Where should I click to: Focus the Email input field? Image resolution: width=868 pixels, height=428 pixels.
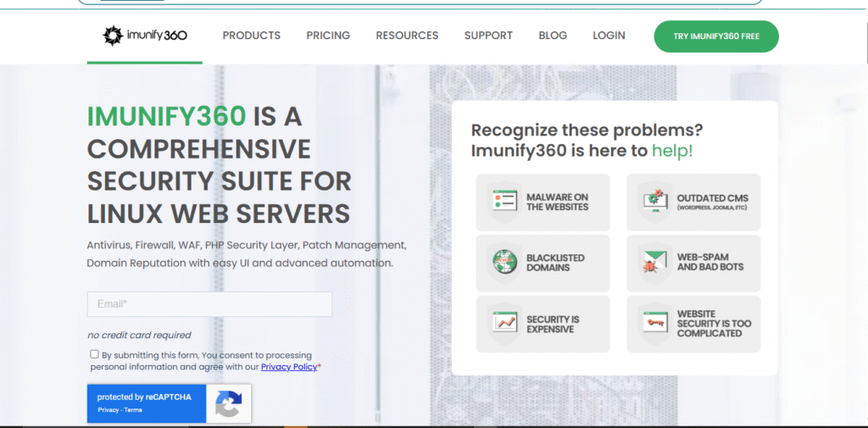coord(209,304)
